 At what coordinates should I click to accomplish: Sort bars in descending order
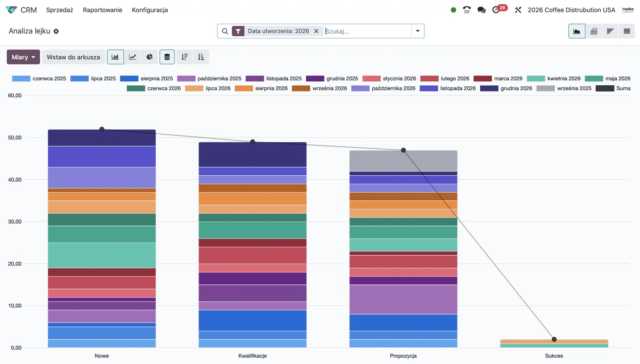184,57
